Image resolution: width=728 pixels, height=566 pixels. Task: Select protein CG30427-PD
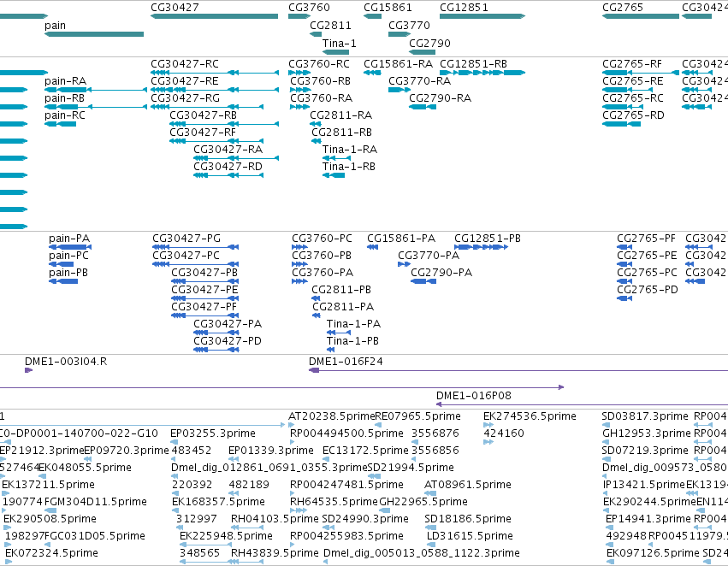click(x=216, y=350)
